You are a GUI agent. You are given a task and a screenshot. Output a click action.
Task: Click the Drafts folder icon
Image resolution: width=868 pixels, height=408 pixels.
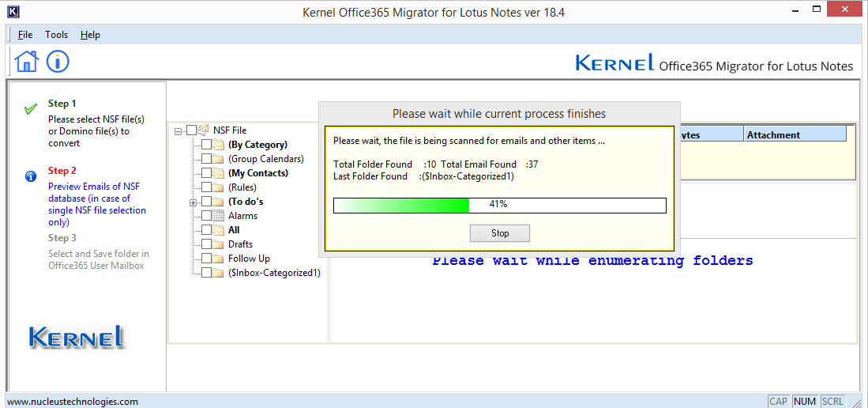[219, 244]
